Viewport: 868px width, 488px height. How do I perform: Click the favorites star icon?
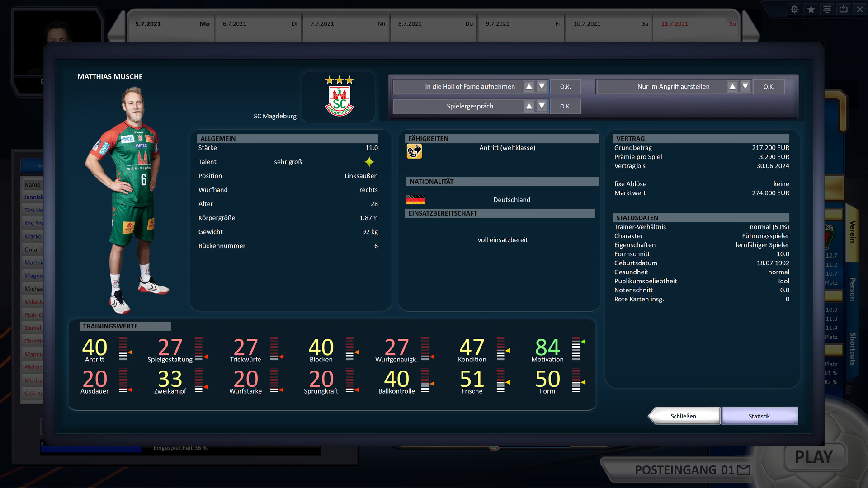point(811,9)
